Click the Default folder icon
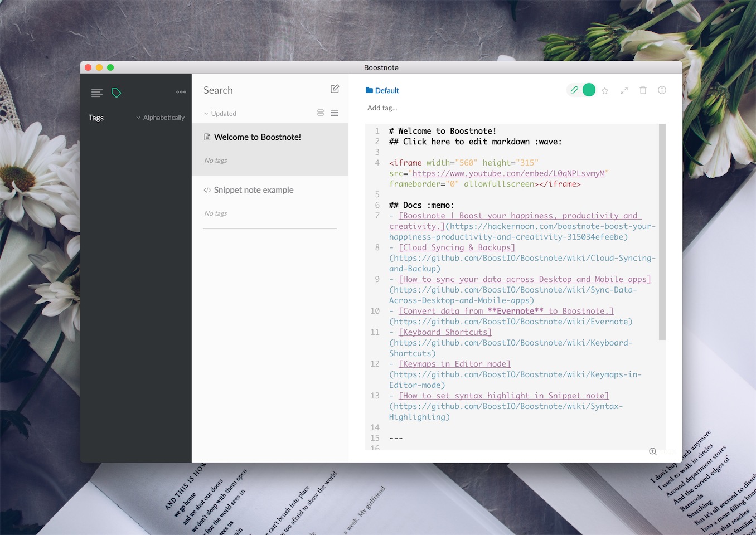The width and height of the screenshot is (756, 535). tap(369, 90)
